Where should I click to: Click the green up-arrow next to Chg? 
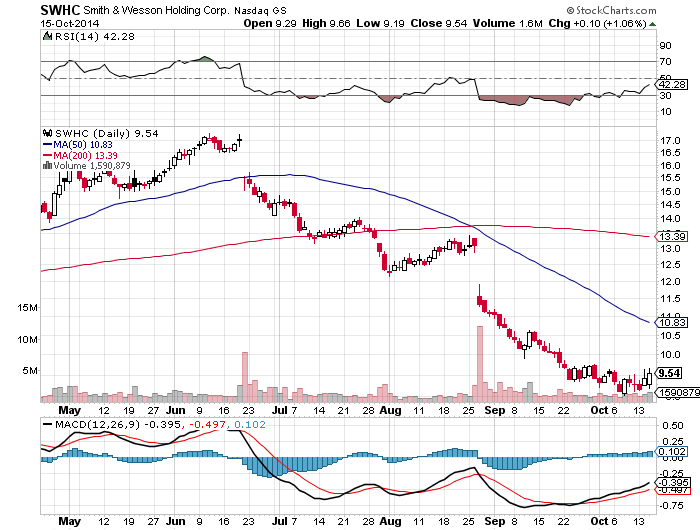653,24
